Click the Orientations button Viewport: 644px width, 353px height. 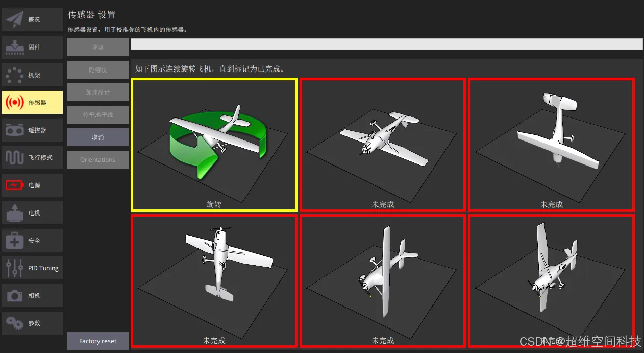(98, 159)
